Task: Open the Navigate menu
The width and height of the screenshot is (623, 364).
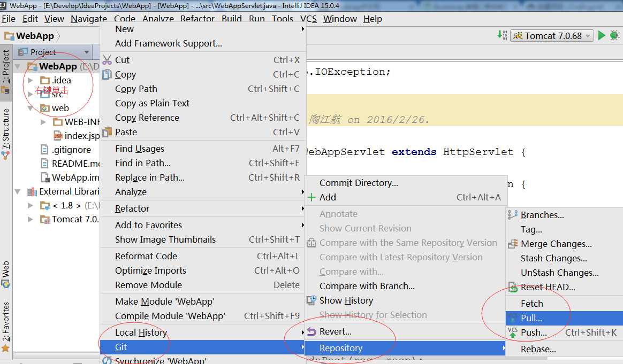Action: [89, 19]
